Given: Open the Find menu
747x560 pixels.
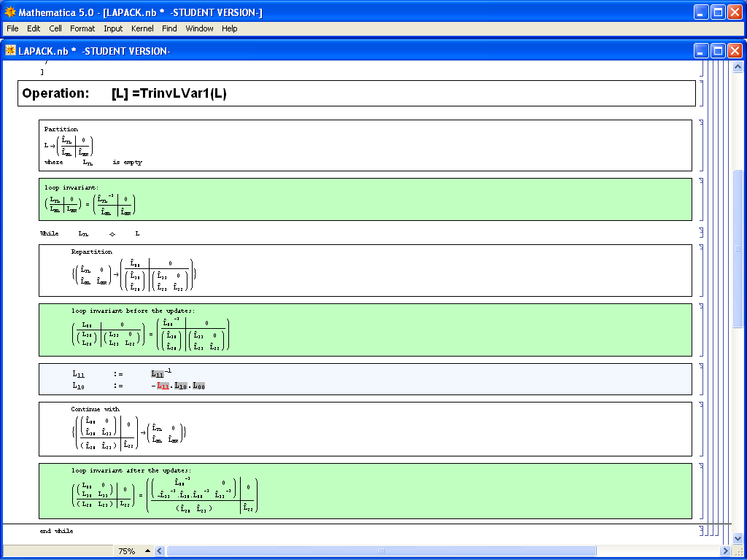Looking at the screenshot, I should pos(169,28).
